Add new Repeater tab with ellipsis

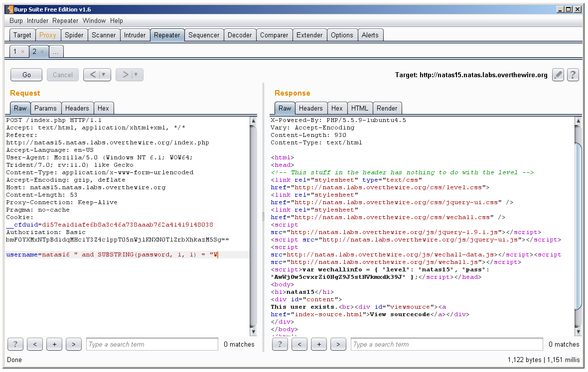(x=55, y=52)
